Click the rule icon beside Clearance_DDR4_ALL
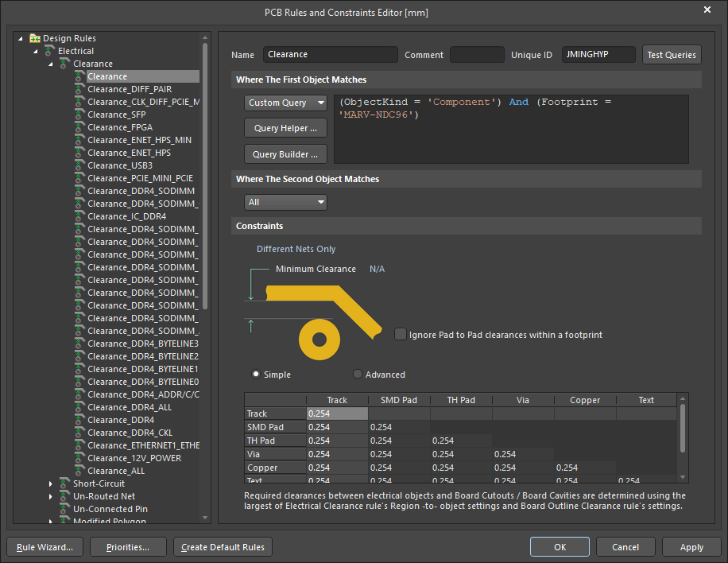Viewport: 728px width, 563px height. click(79, 407)
